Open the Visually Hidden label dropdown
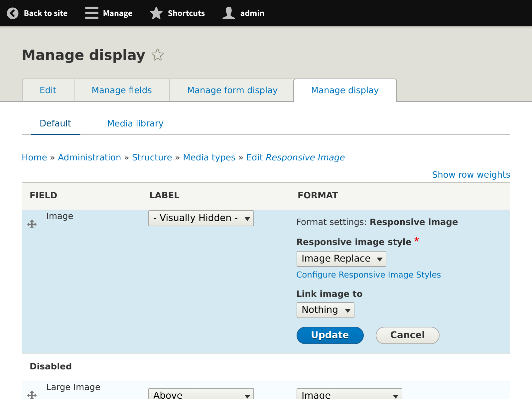This screenshot has width=532, height=399. (x=201, y=218)
